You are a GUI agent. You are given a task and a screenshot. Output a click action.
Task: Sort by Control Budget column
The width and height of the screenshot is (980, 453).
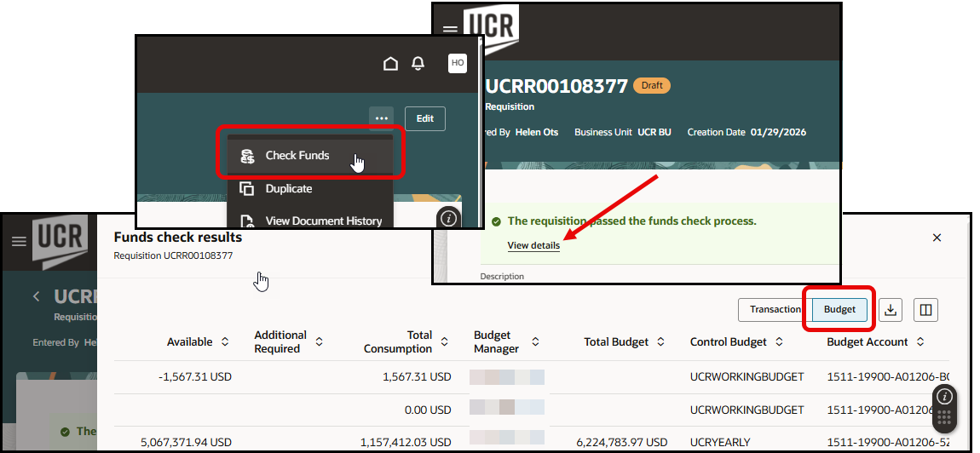779,341
